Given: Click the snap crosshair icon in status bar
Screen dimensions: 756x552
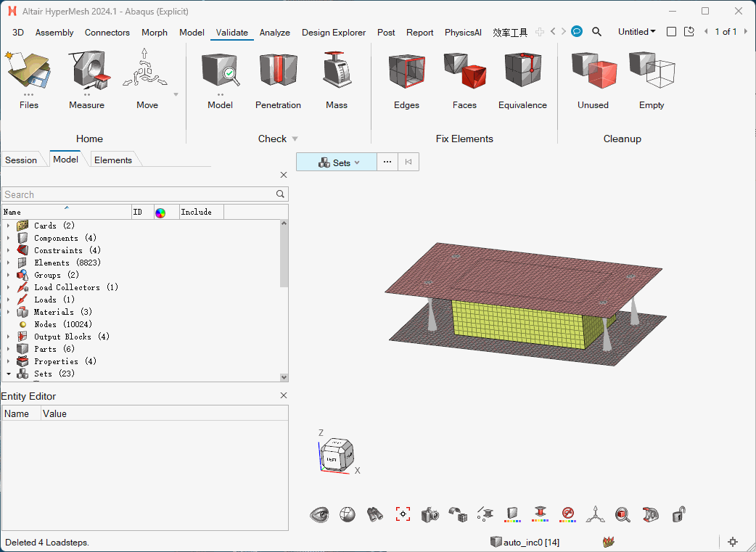Looking at the screenshot, I should click(733, 542).
